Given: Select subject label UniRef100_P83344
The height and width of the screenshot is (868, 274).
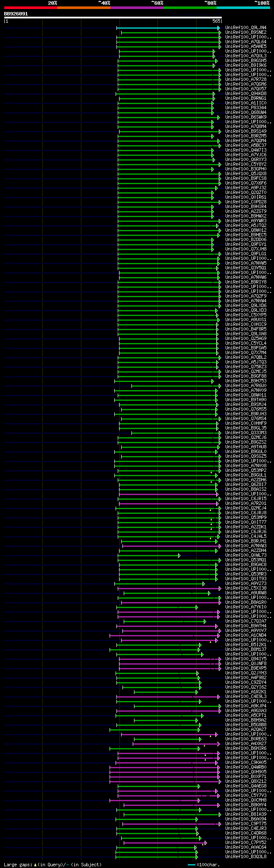Looking at the screenshot, I should [246, 108].
